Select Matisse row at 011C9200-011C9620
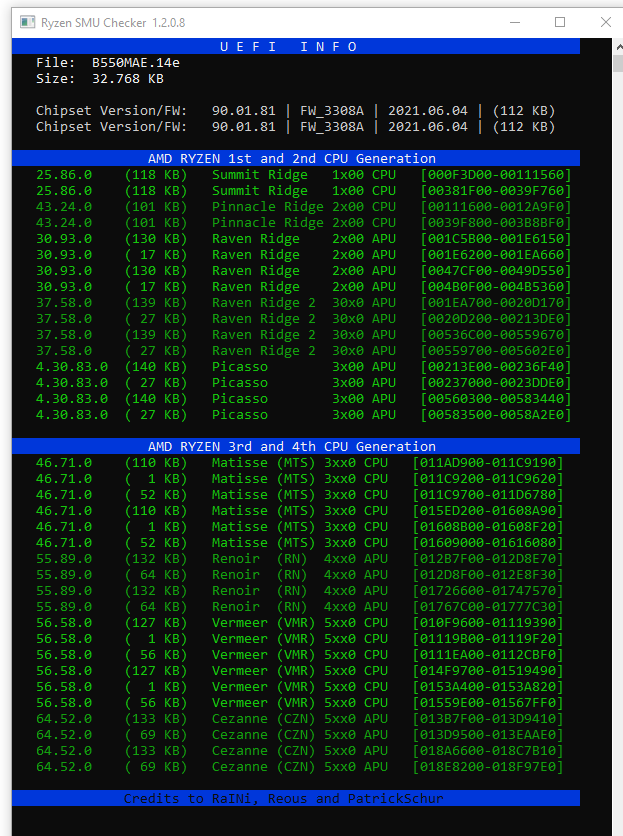Viewport: 623px width, 836px height. pos(300,479)
